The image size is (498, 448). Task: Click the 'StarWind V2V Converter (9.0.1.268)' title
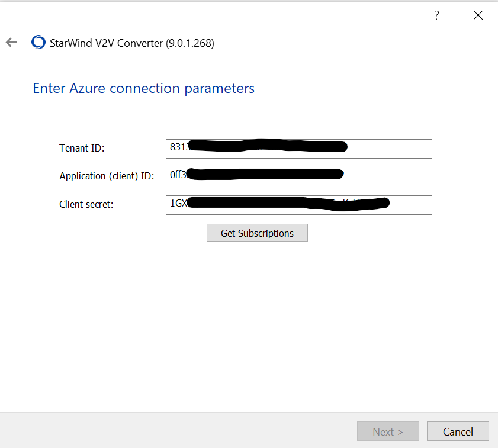(132, 43)
